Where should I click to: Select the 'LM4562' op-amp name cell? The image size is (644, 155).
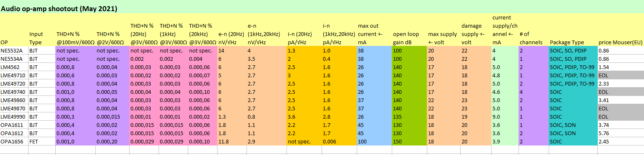[14, 67]
